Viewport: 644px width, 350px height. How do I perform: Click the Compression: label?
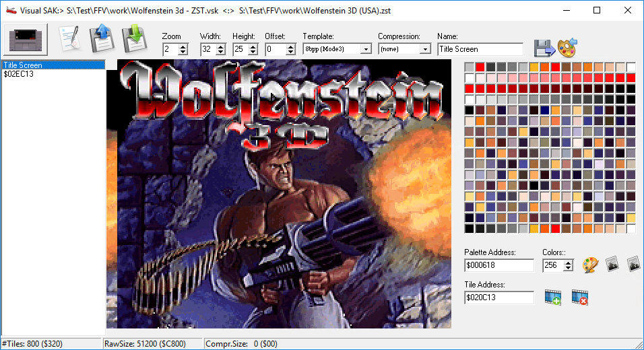[399, 36]
